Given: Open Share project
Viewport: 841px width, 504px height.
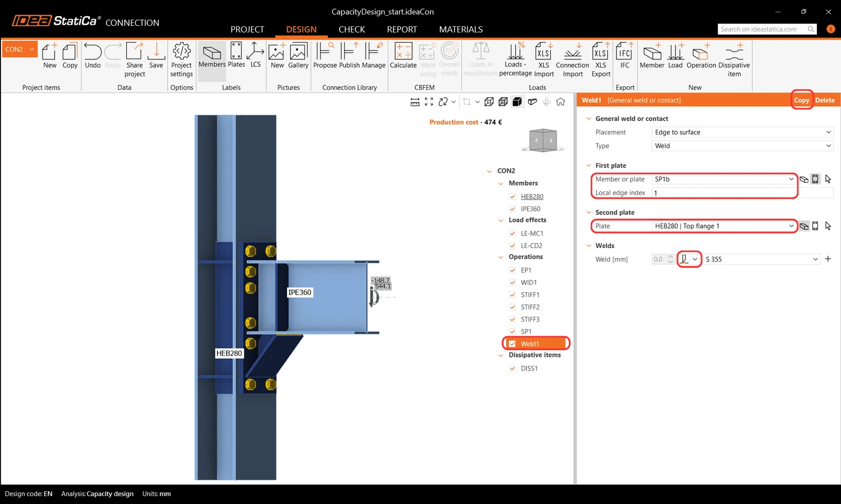Looking at the screenshot, I should click(x=135, y=60).
